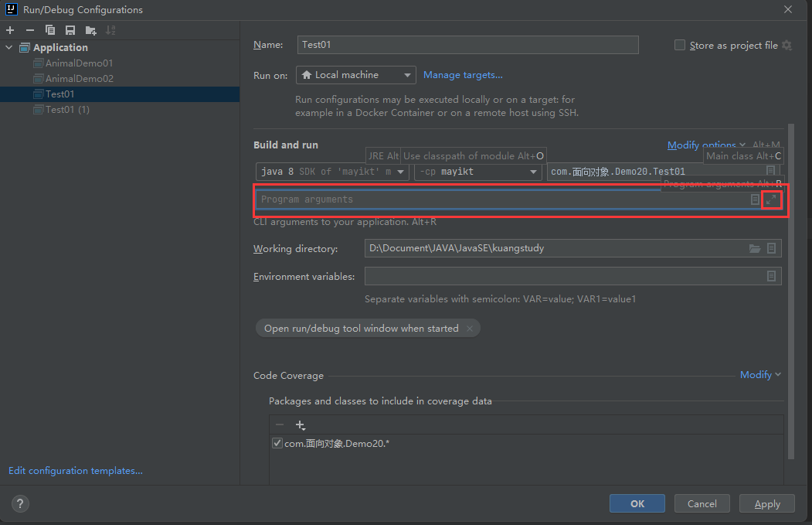The image size is (812, 525).
Task: Browse for main class icon
Action: click(770, 171)
